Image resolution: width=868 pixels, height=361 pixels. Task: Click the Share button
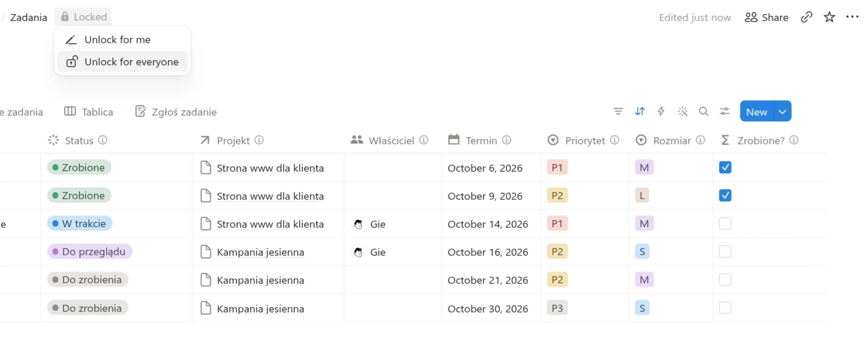pyautogui.click(x=767, y=17)
